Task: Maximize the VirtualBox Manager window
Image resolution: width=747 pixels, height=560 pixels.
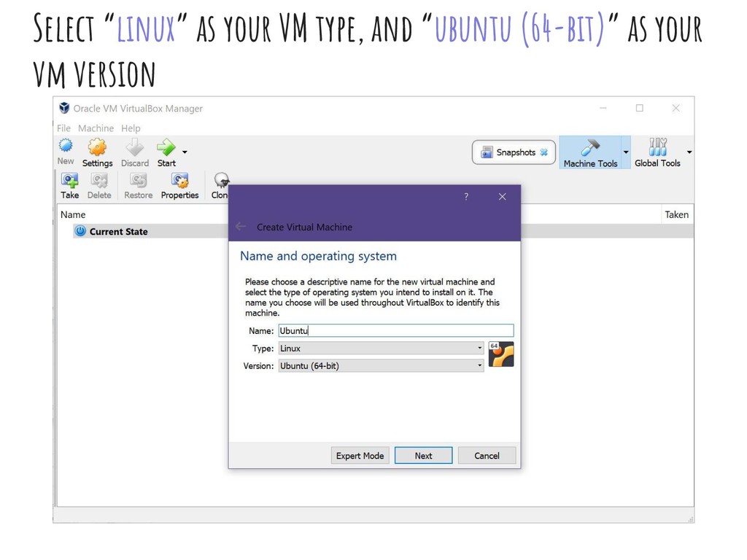Action: tap(639, 108)
